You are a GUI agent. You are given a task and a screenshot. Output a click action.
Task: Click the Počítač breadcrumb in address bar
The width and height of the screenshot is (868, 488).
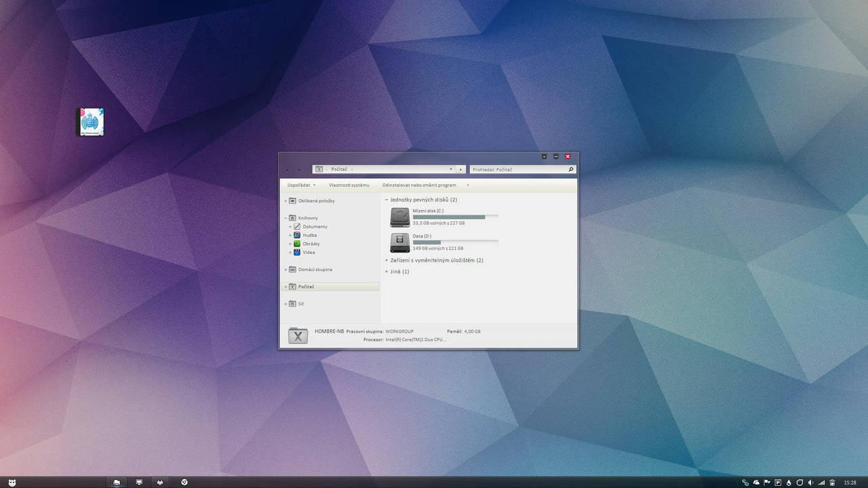[x=338, y=169]
